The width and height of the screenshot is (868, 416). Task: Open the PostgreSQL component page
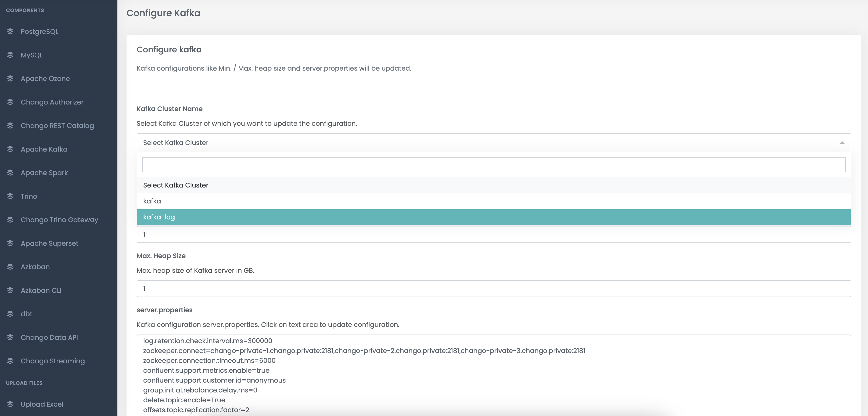[39, 31]
